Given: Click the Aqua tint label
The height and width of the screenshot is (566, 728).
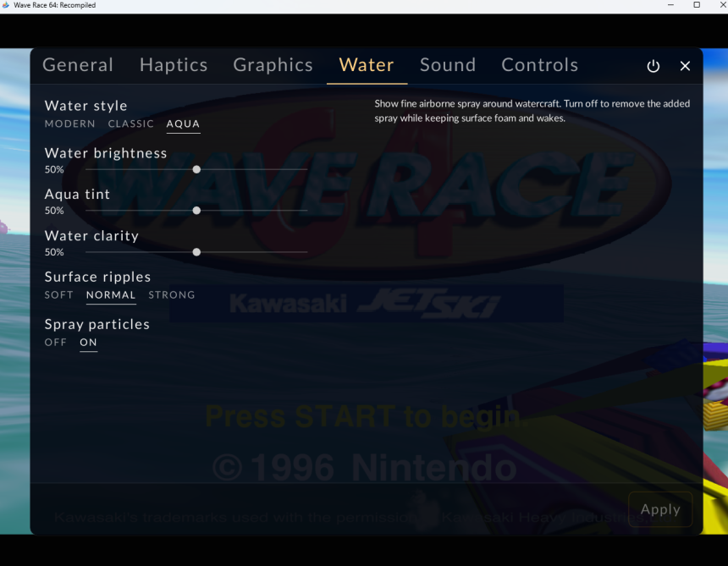Looking at the screenshot, I should point(78,195).
